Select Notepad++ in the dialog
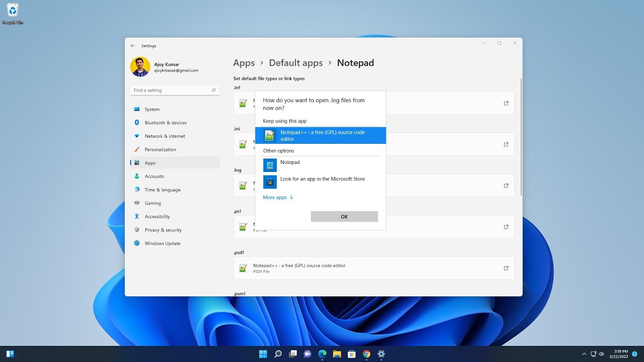The image size is (644, 362). 320,135
